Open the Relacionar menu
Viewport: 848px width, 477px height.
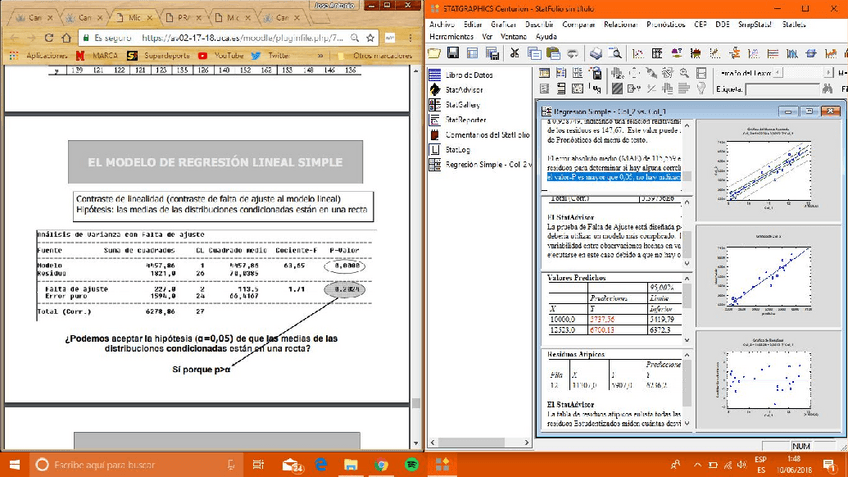[622, 24]
